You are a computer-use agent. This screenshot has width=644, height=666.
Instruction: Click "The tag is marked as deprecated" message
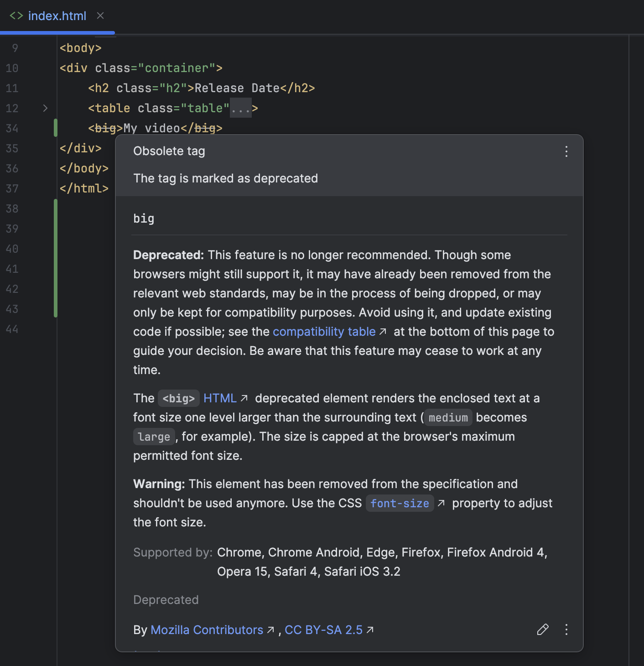(x=226, y=178)
